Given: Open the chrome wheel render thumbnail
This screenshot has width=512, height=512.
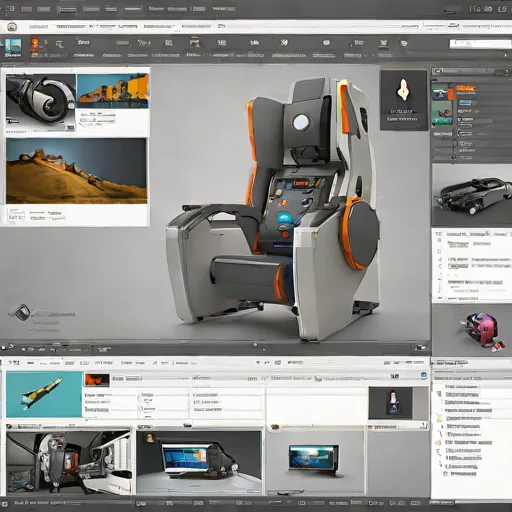Looking at the screenshot, I should (41, 102).
